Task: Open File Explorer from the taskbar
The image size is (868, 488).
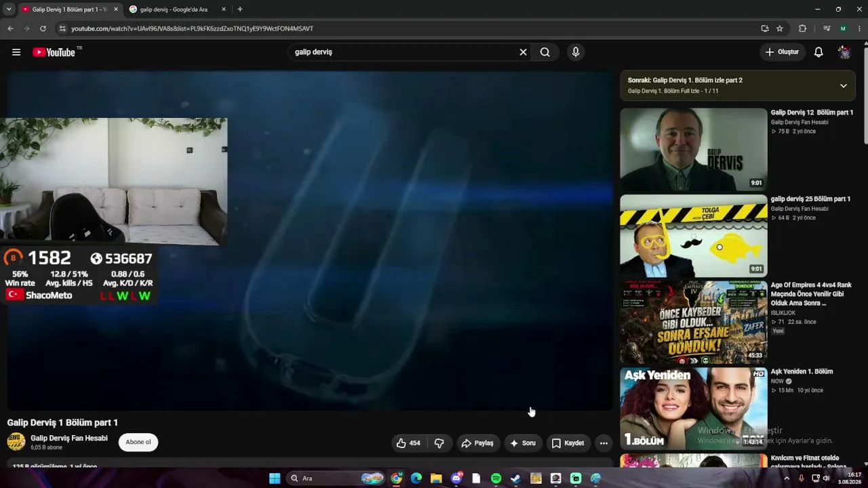Action: [436, 479]
